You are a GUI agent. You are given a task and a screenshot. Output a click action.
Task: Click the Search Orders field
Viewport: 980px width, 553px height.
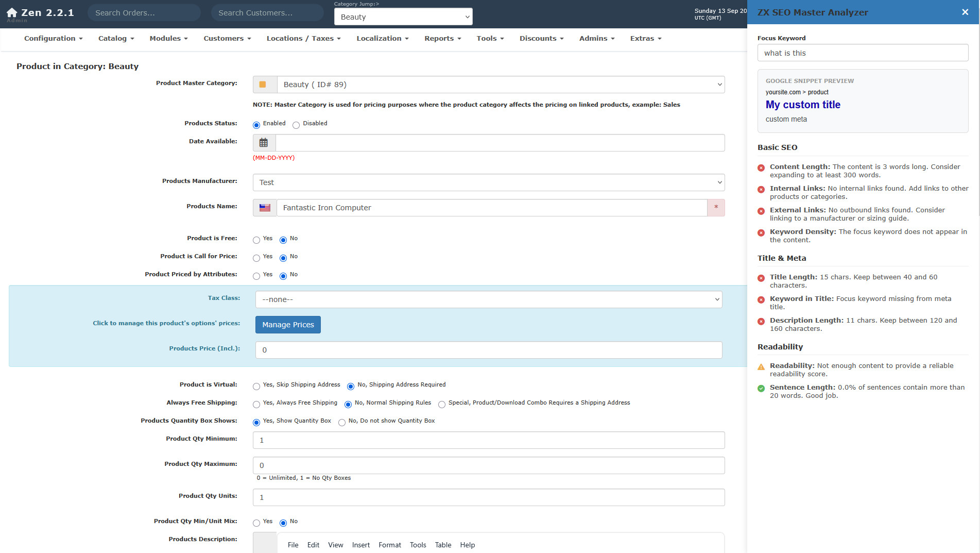coord(144,13)
